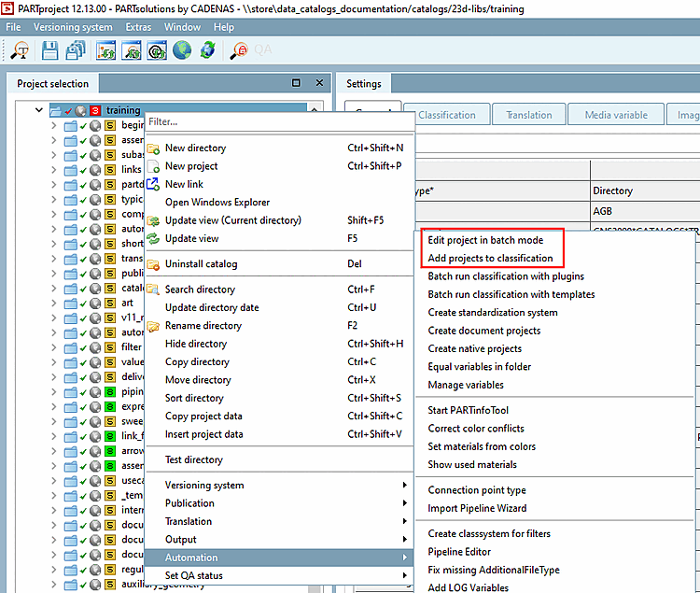700x593 pixels.
Task: Choose Edit project in batch mode
Action: click(x=485, y=240)
